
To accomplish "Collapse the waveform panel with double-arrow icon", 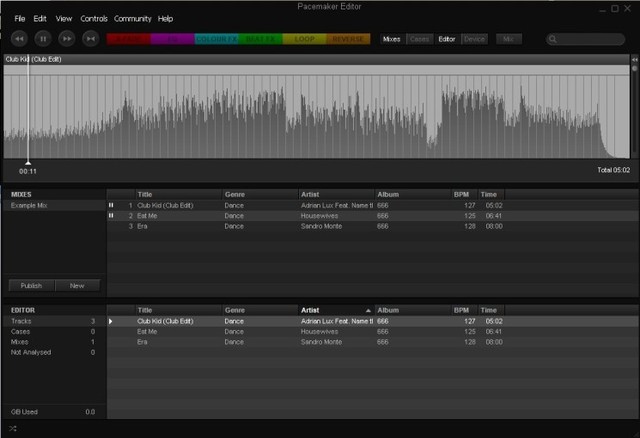I will point(635,60).
